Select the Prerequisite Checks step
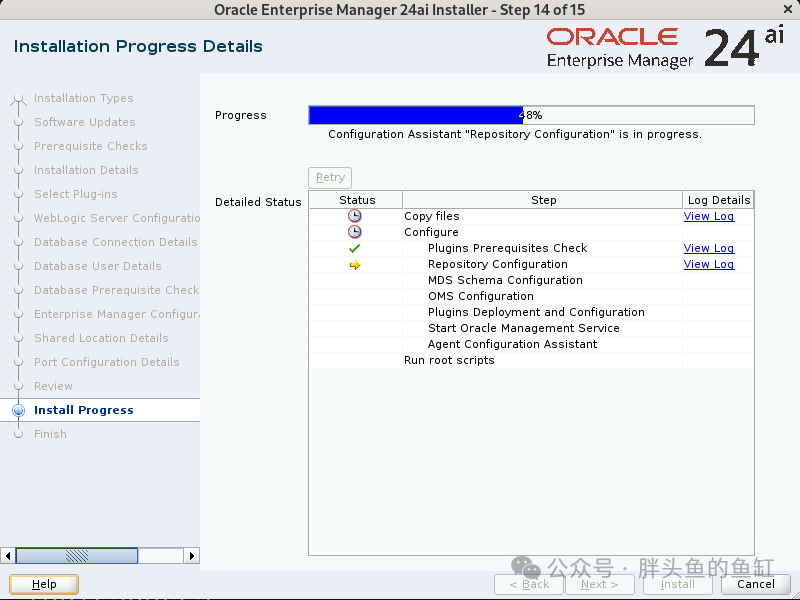This screenshot has width=800, height=600. pyautogui.click(x=91, y=146)
